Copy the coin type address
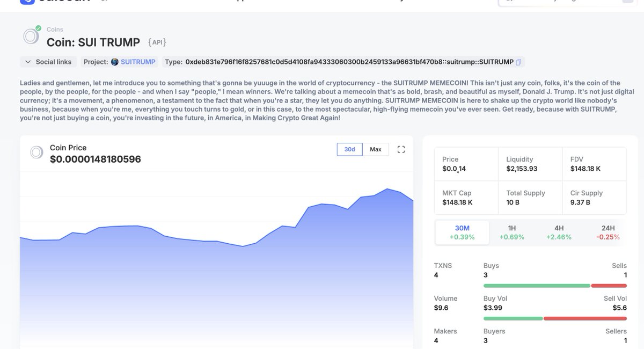 click(x=518, y=62)
